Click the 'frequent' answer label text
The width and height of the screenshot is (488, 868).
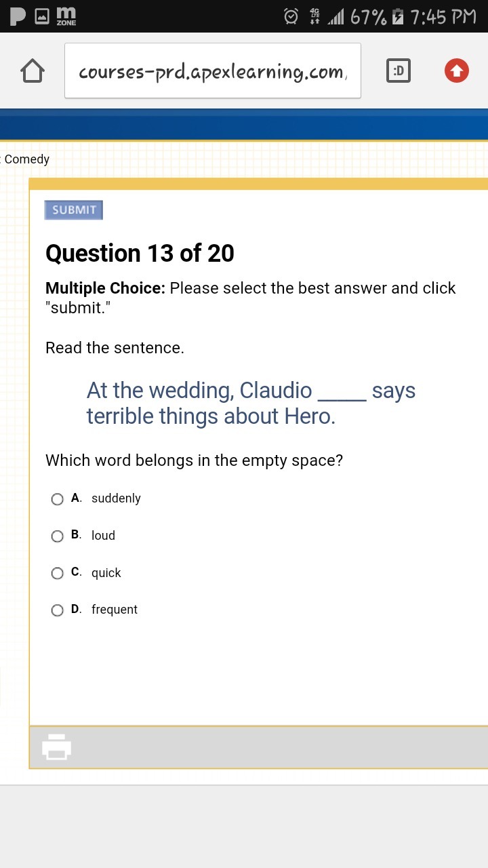(x=115, y=610)
